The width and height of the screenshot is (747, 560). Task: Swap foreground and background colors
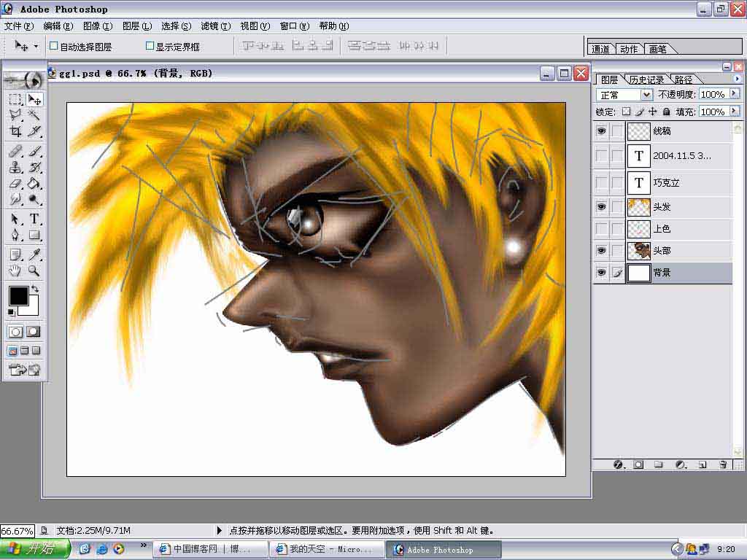click(35, 289)
